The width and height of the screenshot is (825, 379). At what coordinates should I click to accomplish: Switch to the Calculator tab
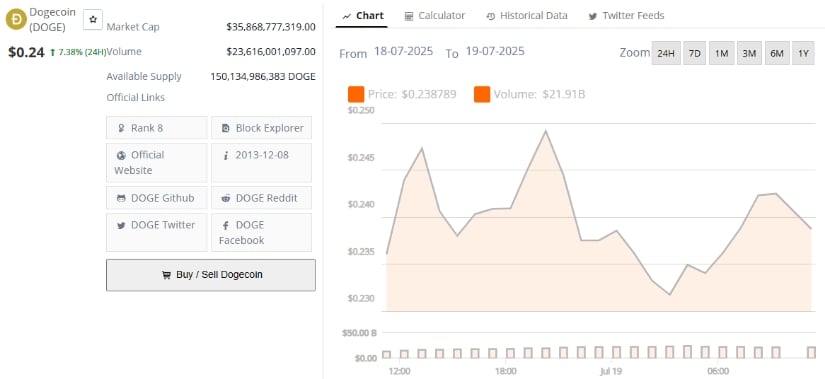435,16
